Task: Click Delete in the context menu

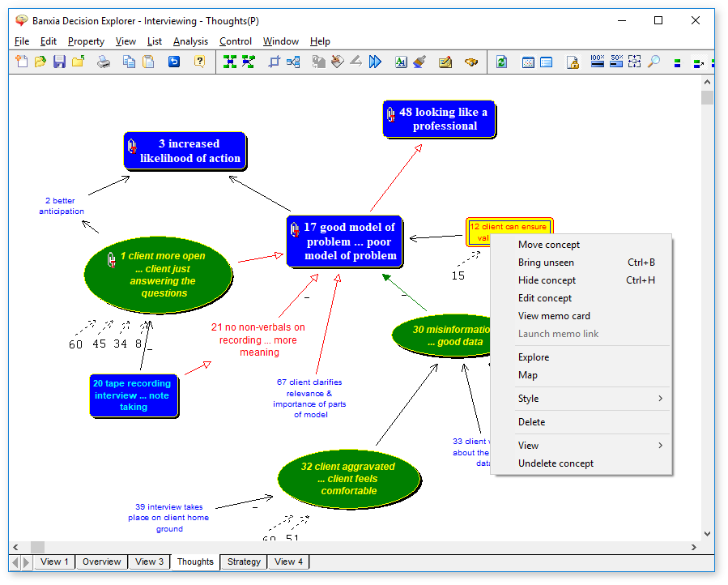Action: pyautogui.click(x=532, y=422)
